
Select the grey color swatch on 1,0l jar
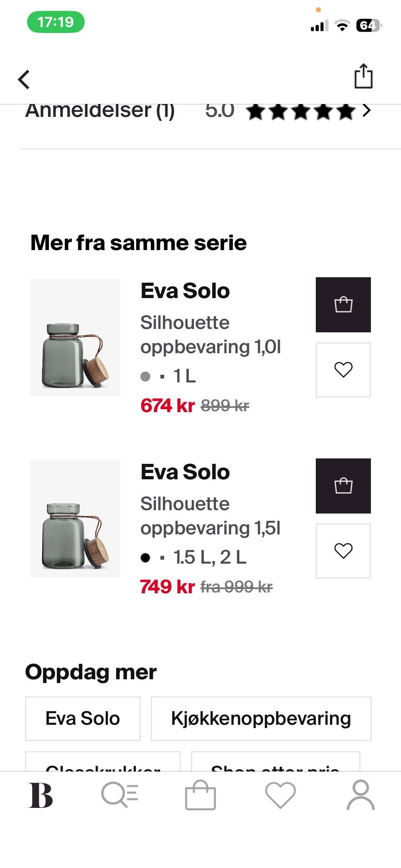[x=145, y=376]
